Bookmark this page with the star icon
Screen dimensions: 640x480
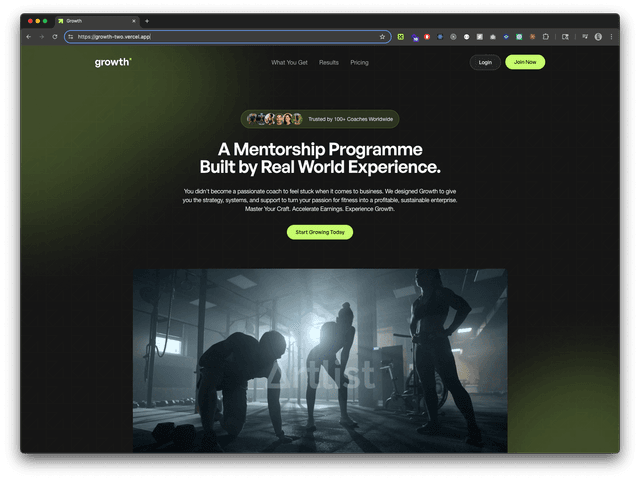click(382, 36)
